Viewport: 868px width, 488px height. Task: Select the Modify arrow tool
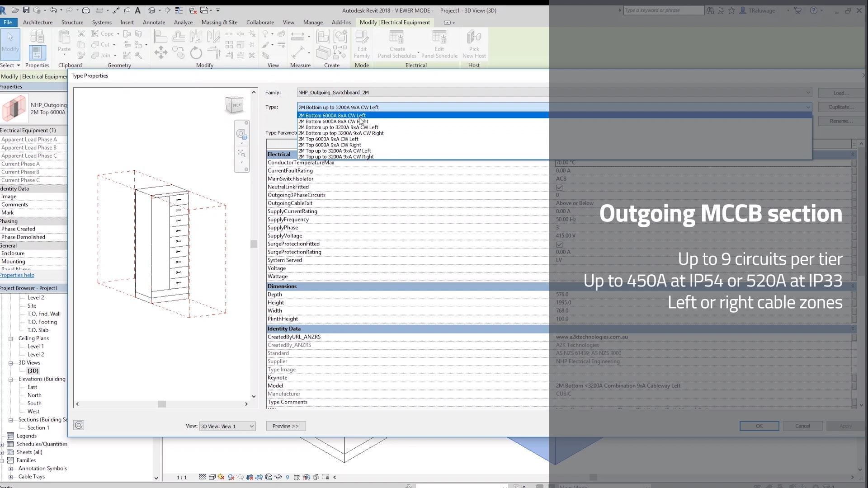(10, 44)
